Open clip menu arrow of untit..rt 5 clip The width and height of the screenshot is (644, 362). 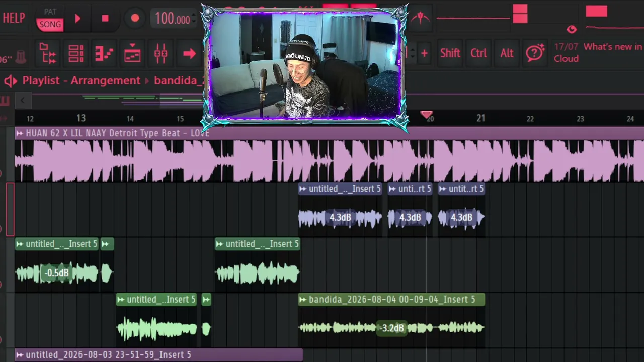point(442,189)
